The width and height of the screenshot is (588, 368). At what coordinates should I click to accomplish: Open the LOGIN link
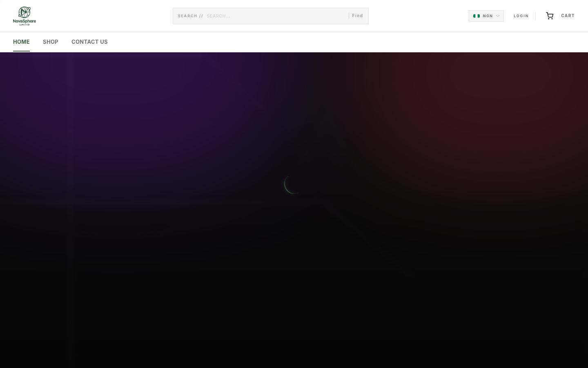(521, 16)
